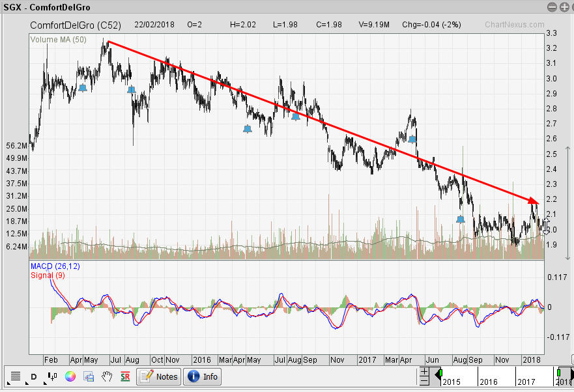This screenshot has width=574, height=392.
Task: Collapse the chart panel with minus icon
Action: point(552,7)
